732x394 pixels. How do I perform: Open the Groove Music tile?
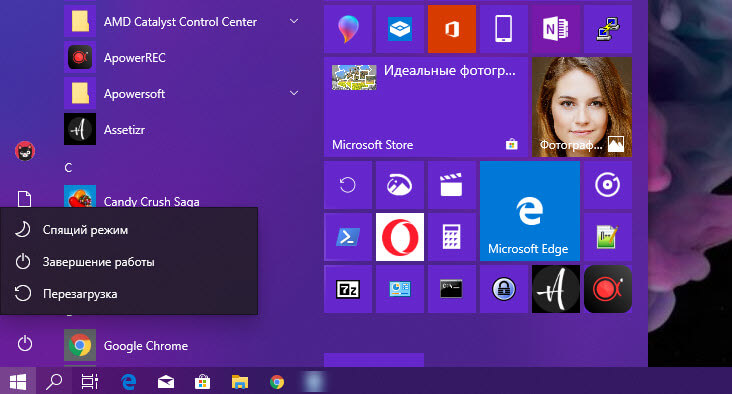click(608, 185)
